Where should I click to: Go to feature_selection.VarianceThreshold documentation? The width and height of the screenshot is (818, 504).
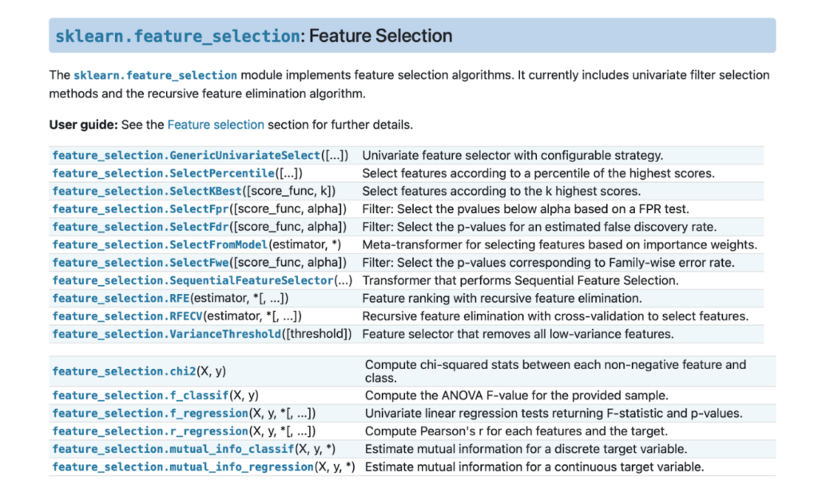coord(166,334)
